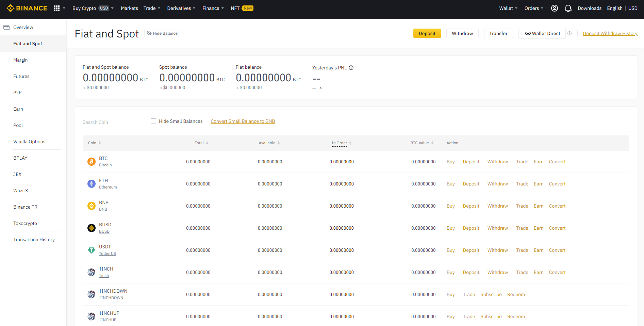
Task: Select Margin in the sidebar
Action: point(20,60)
